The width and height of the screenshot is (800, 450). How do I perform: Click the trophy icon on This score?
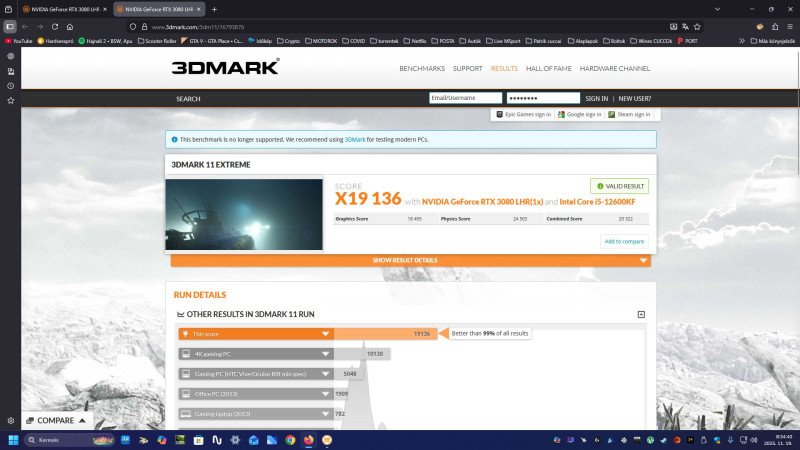tap(186, 334)
